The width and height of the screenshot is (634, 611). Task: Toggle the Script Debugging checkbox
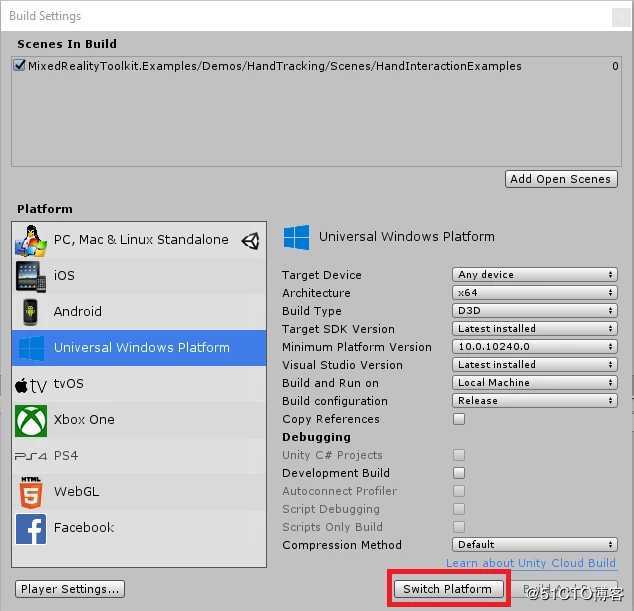(x=459, y=508)
